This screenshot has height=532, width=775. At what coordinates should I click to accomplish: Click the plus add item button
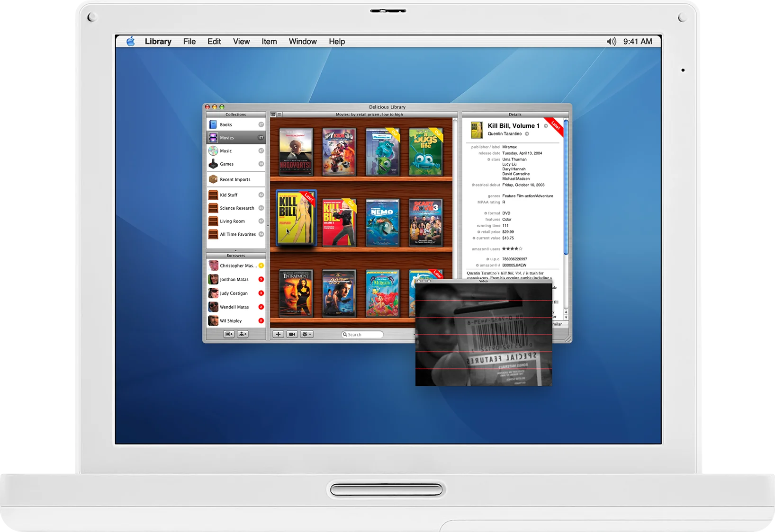click(x=278, y=334)
